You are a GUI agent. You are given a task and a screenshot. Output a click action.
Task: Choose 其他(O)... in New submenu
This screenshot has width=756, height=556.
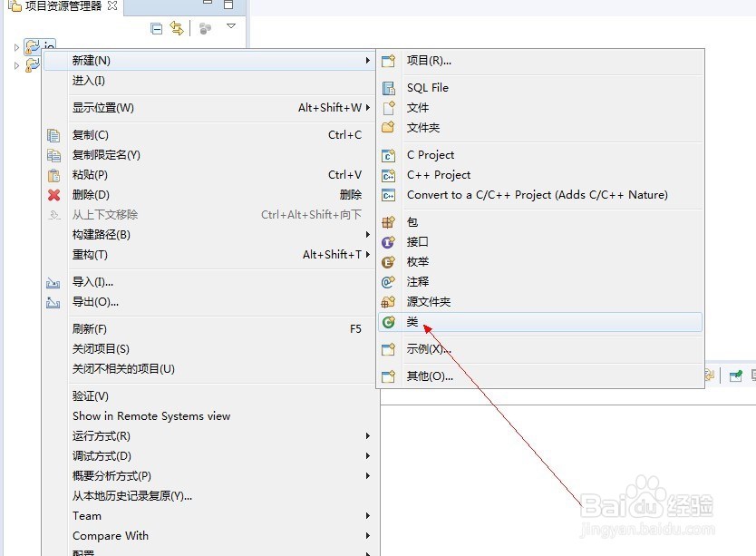point(539,376)
